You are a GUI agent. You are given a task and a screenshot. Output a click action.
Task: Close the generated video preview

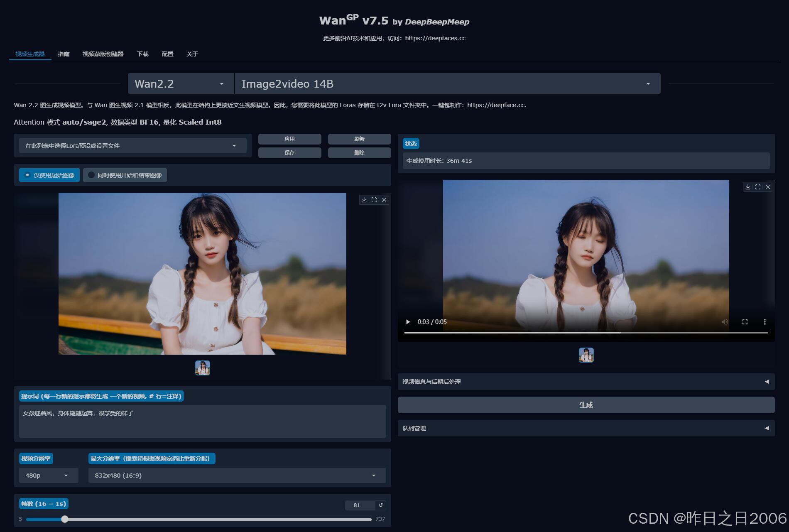pos(768,187)
